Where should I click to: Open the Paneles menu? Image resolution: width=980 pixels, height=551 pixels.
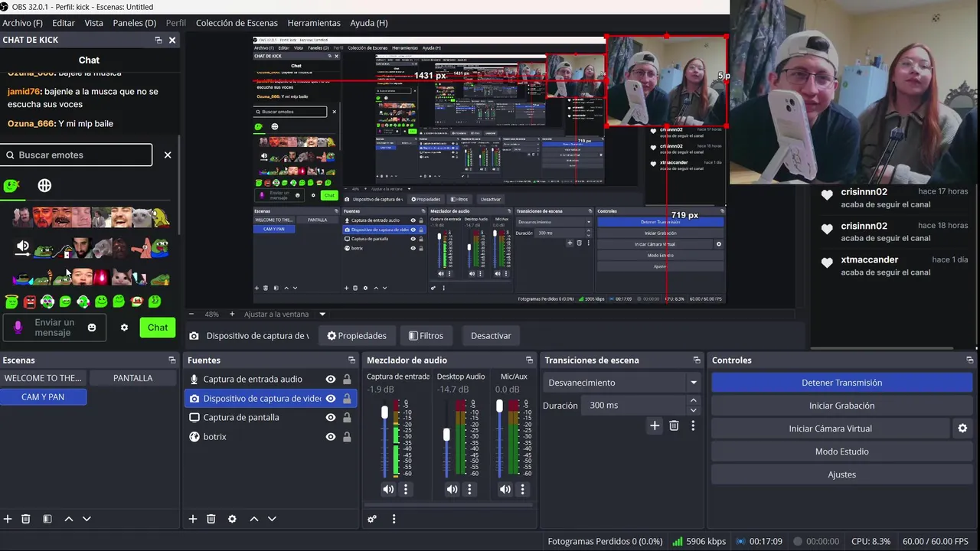point(134,23)
